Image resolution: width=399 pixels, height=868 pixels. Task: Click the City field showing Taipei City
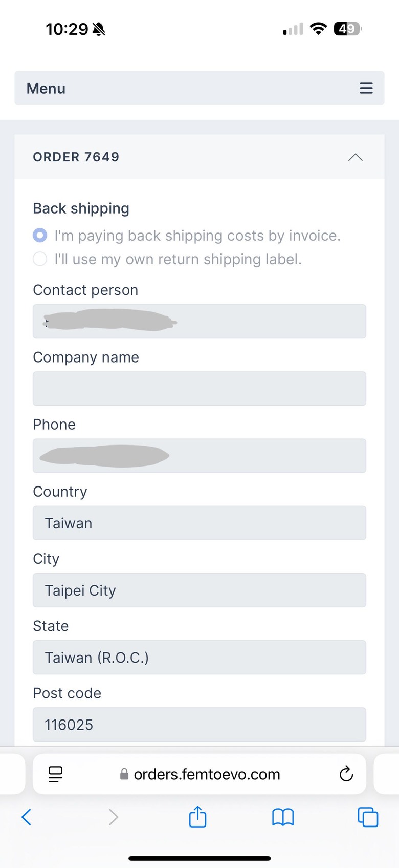[x=199, y=590]
